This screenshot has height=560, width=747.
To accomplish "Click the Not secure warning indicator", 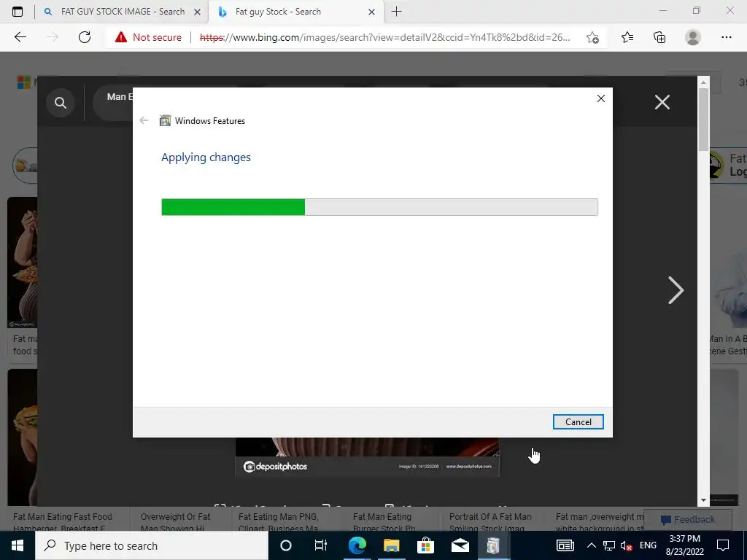I will coord(148,37).
